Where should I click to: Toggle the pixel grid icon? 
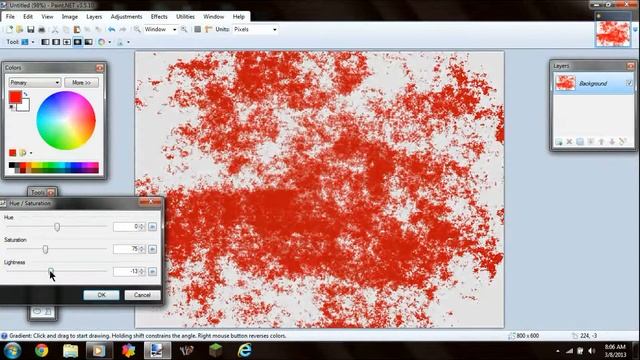198,29
